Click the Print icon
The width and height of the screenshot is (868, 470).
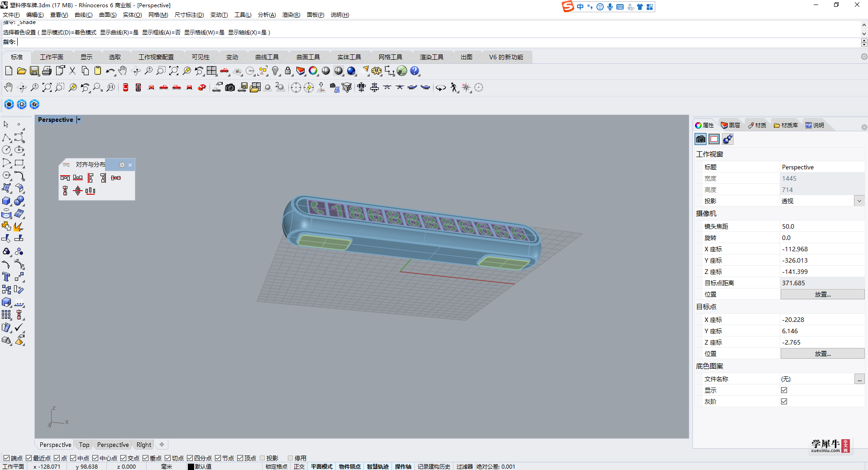pos(47,71)
